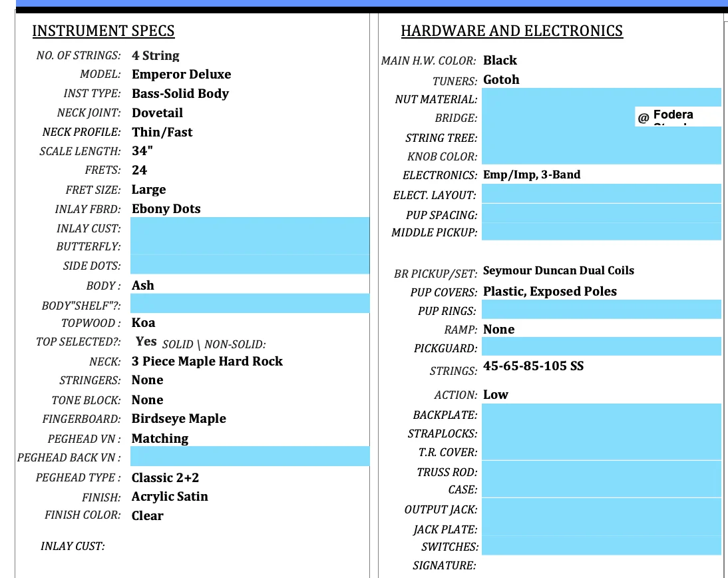Click the 'Low' action value

(x=495, y=394)
